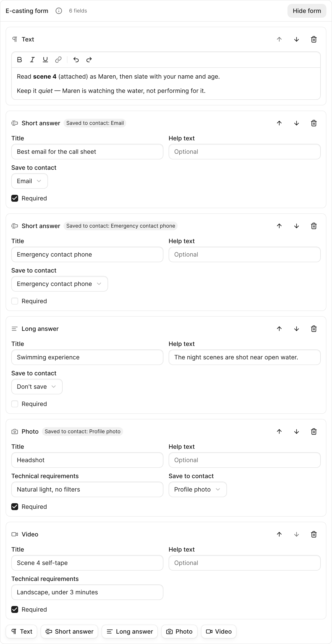
Task: Open the Don't save dropdown
Action: click(x=37, y=387)
